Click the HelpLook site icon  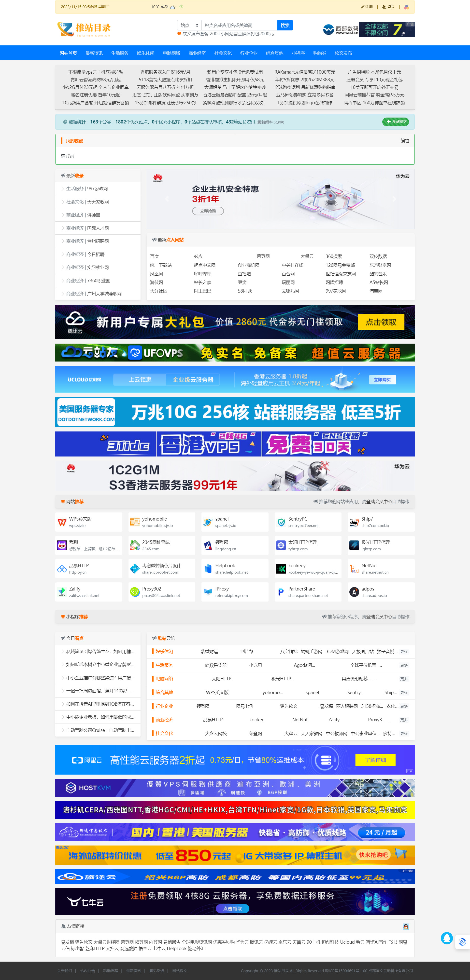pos(208,569)
